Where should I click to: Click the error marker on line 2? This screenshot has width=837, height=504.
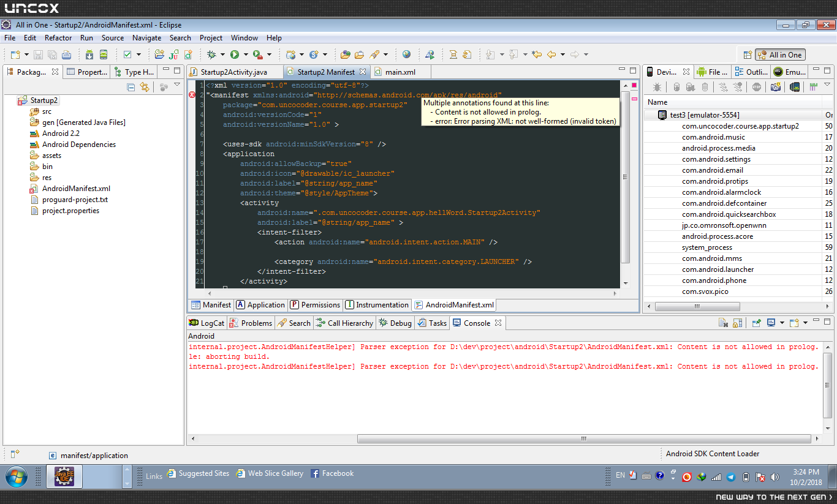[x=192, y=95]
